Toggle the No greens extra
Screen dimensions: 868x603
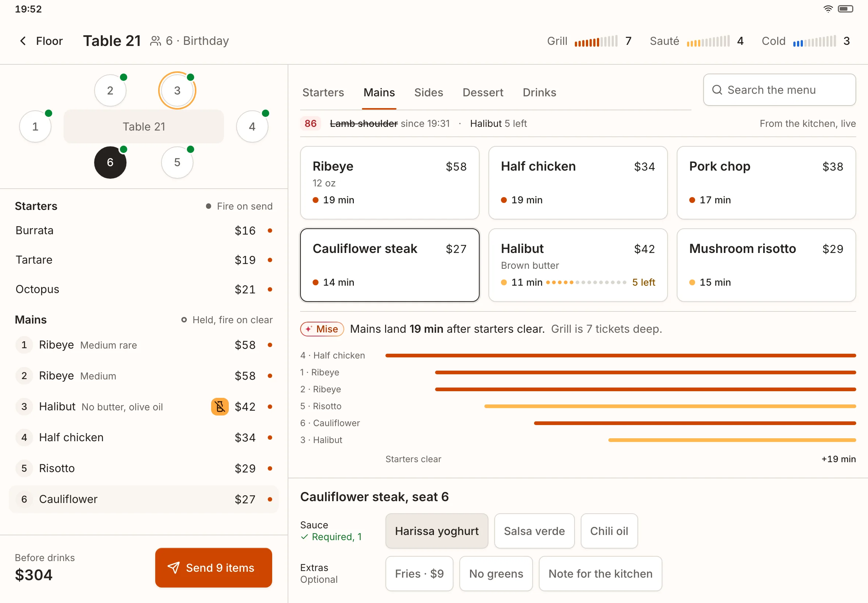496,574
